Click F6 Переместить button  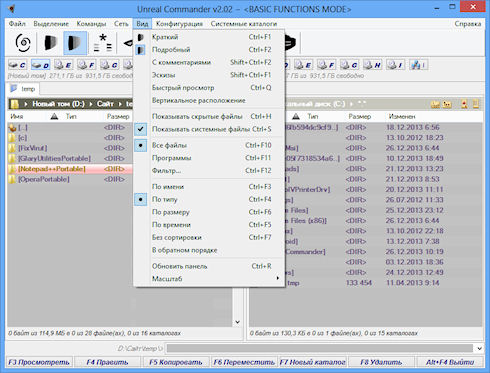(244, 362)
